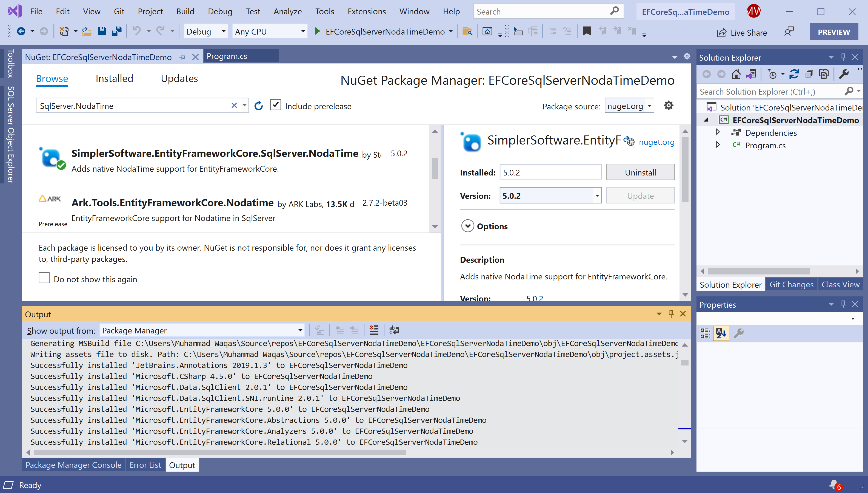The width and height of the screenshot is (868, 493).
Task: Open the Solution Explorer Properties wrench icon
Action: (x=844, y=74)
